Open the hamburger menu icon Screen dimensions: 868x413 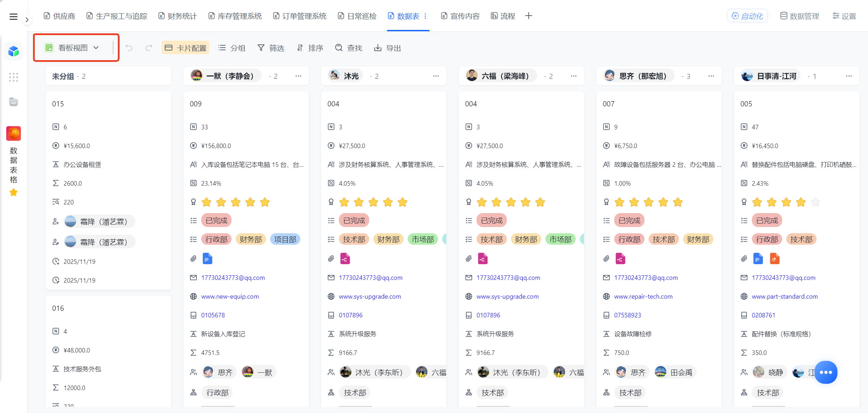coord(14,16)
